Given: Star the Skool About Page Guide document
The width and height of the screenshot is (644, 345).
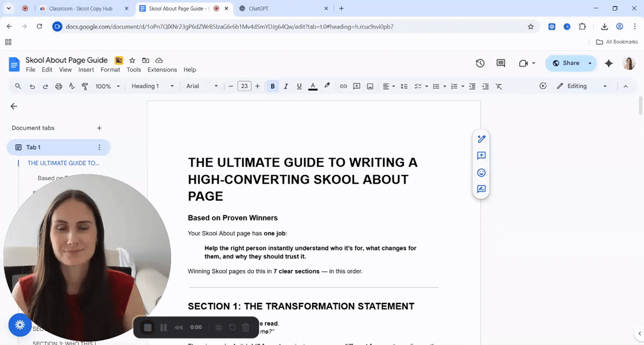Looking at the screenshot, I should click(x=132, y=60).
